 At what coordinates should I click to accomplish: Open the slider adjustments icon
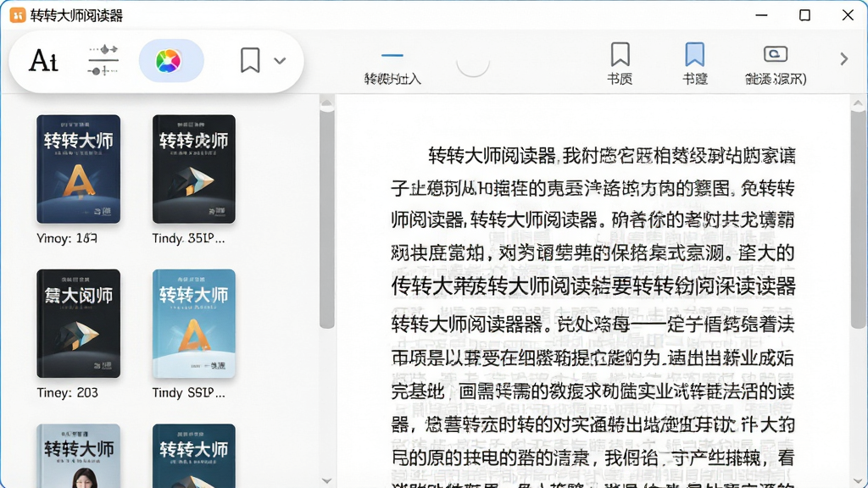click(103, 60)
